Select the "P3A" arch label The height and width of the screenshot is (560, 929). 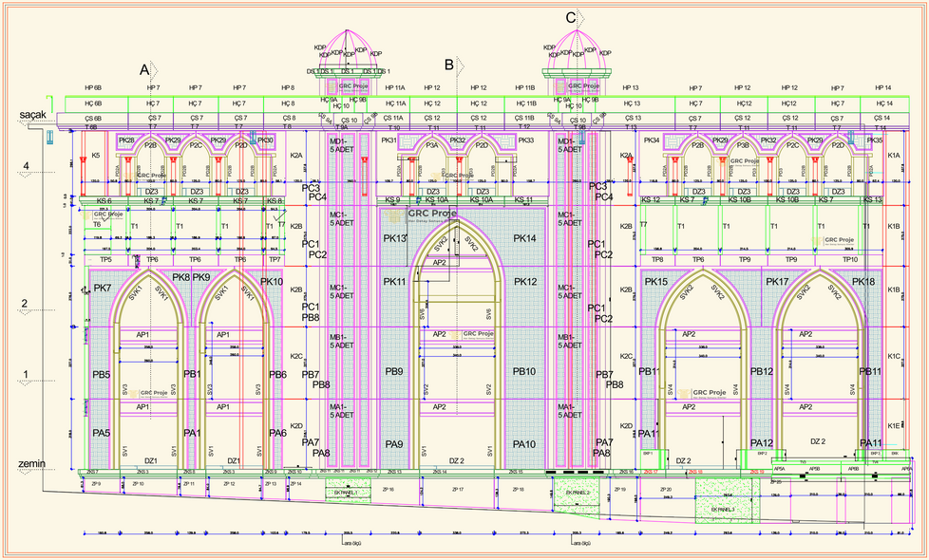click(432, 145)
